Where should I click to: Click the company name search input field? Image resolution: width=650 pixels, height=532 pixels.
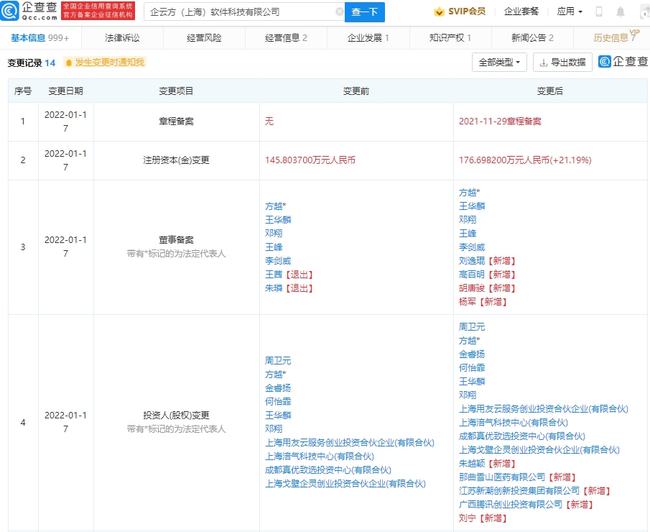tap(243, 13)
